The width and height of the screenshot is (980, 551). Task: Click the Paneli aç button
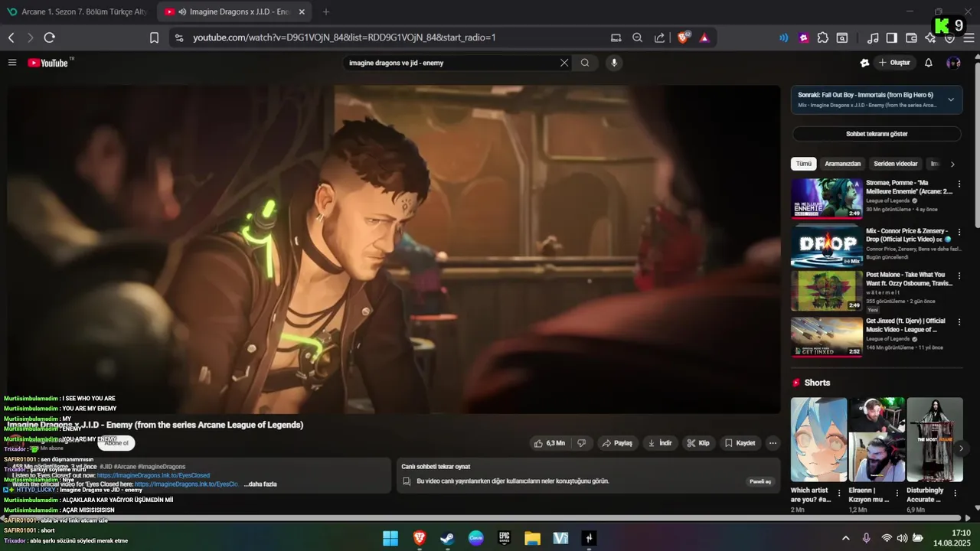click(759, 481)
